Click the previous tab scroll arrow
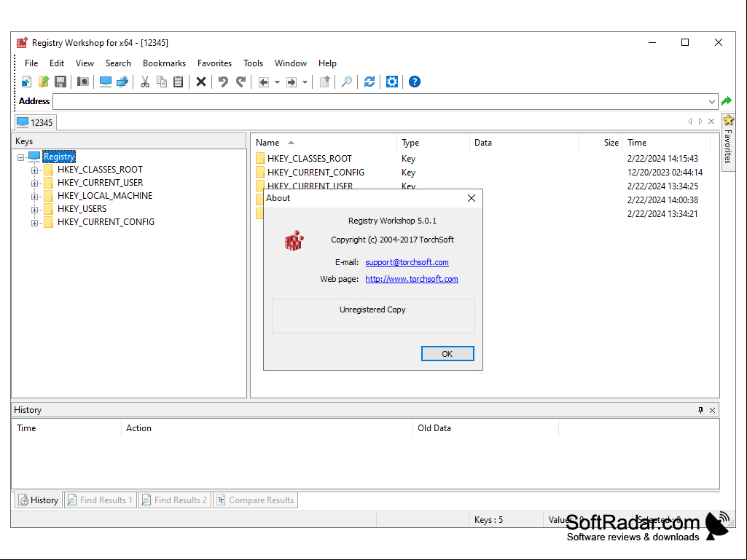 tap(690, 122)
